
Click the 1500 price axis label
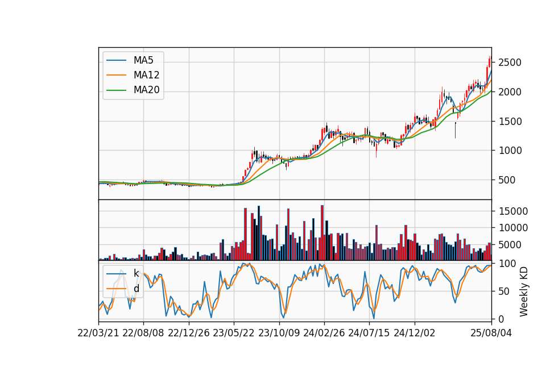[x=510, y=122]
